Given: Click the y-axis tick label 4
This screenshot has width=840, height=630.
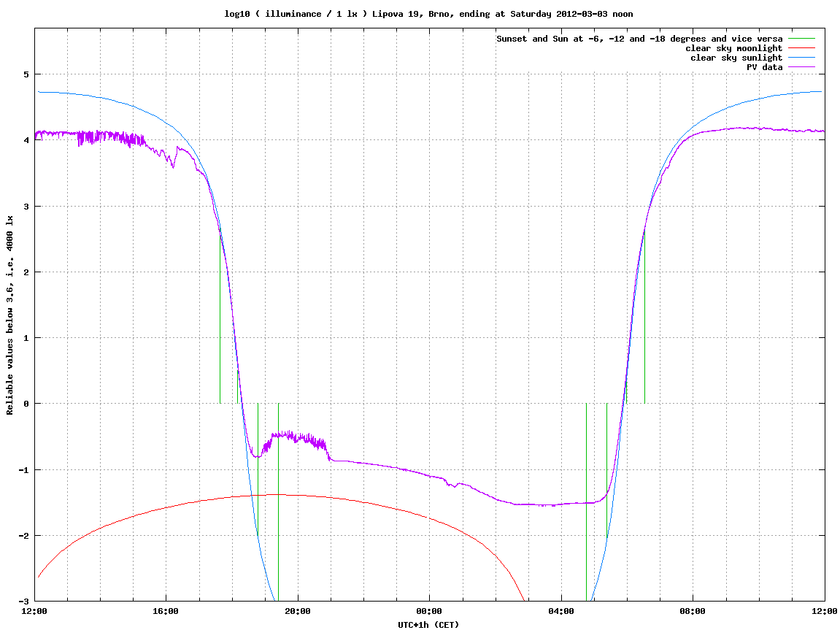Looking at the screenshot, I should coord(26,140).
